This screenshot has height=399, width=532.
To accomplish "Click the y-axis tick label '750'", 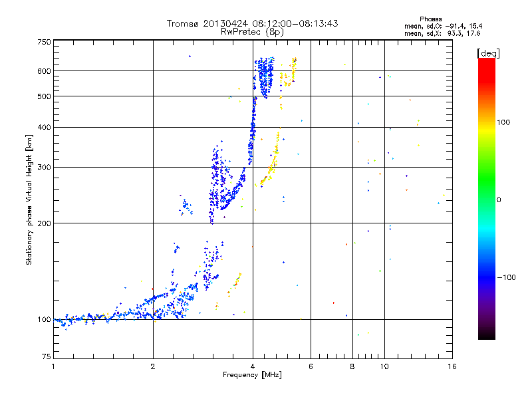I will [x=44, y=42].
